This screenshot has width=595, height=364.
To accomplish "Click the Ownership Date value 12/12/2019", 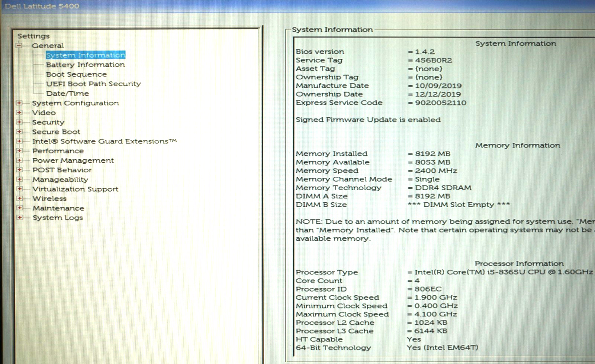I will (x=438, y=94).
